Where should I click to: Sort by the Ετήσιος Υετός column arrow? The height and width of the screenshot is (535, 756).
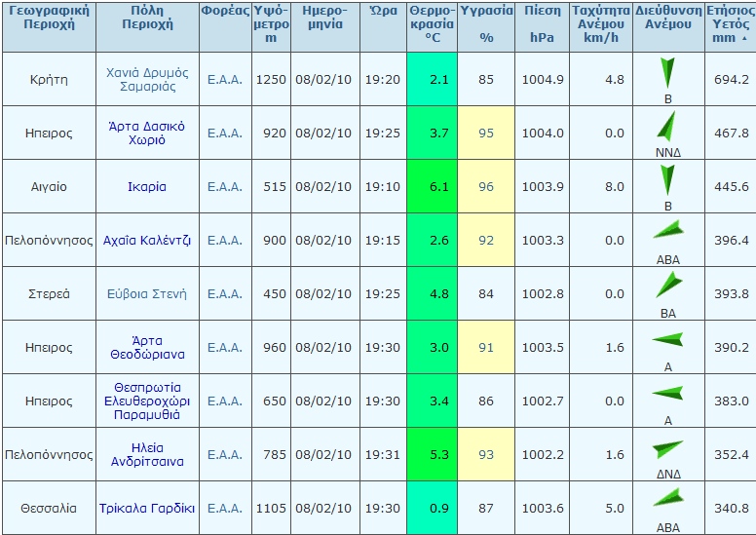tap(746, 39)
